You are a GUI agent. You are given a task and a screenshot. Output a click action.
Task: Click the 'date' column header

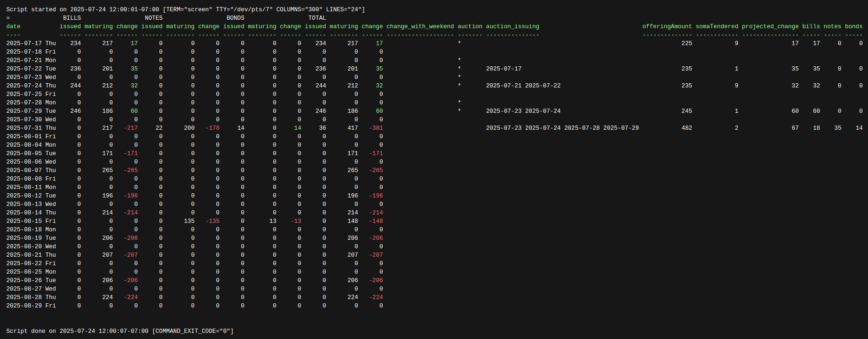pyautogui.click(x=13, y=26)
